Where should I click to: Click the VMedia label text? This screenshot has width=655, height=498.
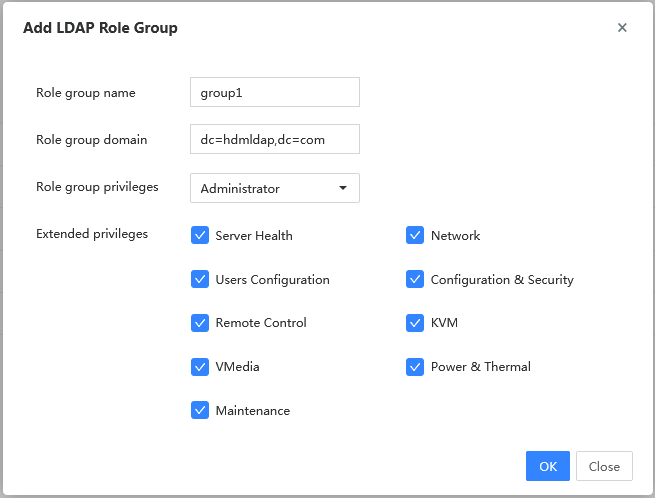click(237, 367)
